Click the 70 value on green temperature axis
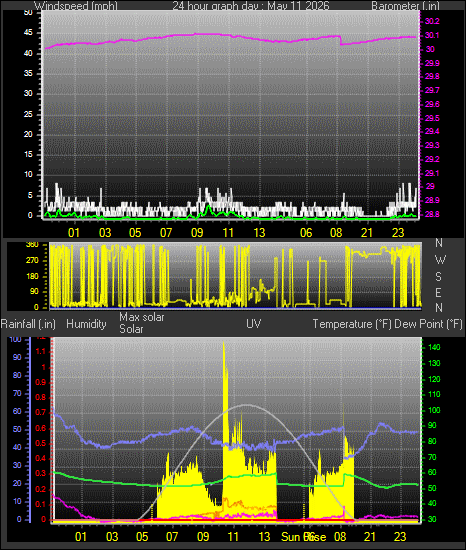 pyautogui.click(x=432, y=457)
